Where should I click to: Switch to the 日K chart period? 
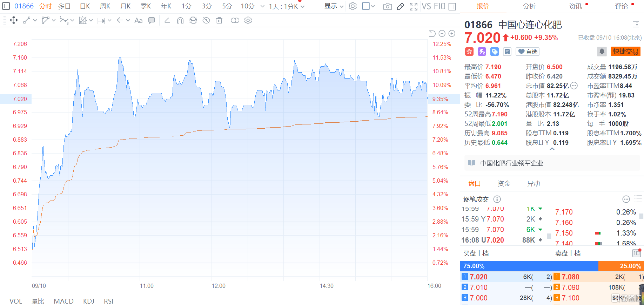click(x=85, y=6)
